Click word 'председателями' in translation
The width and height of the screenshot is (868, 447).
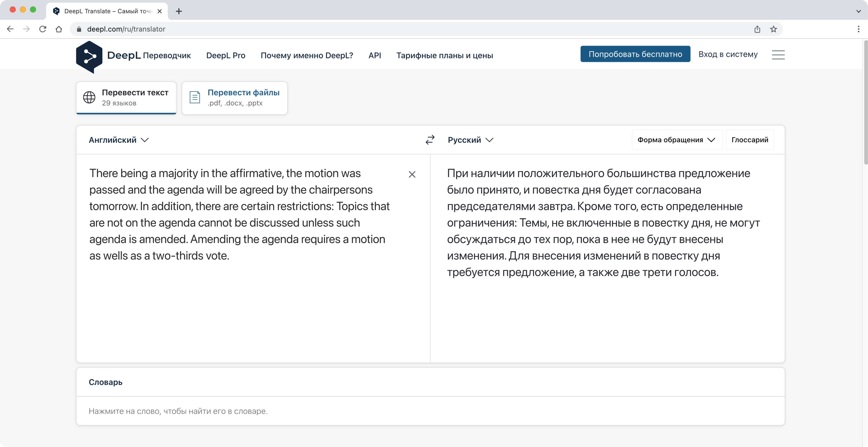[x=491, y=206]
